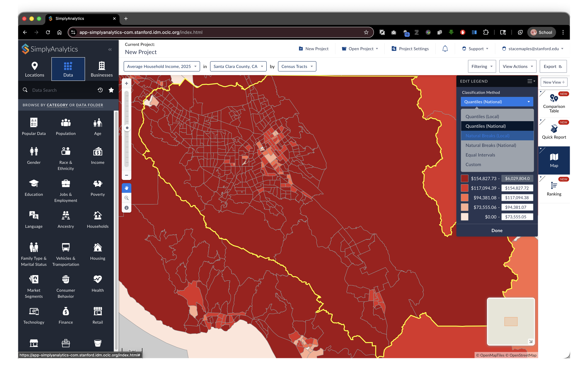Click the magnifier zoom tool on map
The image size is (588, 382).
click(x=127, y=198)
